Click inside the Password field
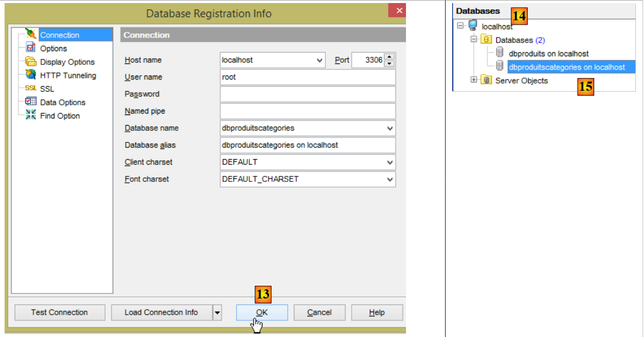This screenshot has height=337, width=644. pos(308,94)
